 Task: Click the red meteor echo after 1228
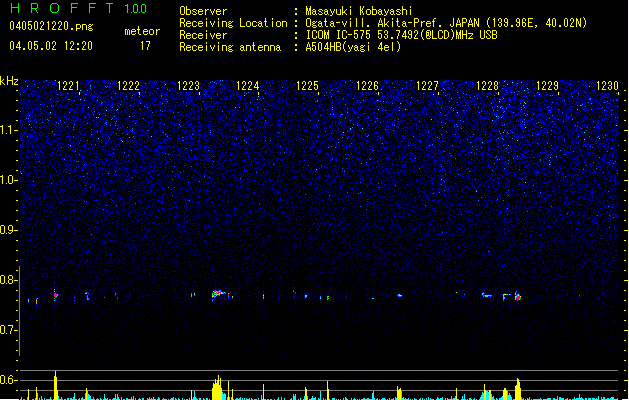[518, 297]
